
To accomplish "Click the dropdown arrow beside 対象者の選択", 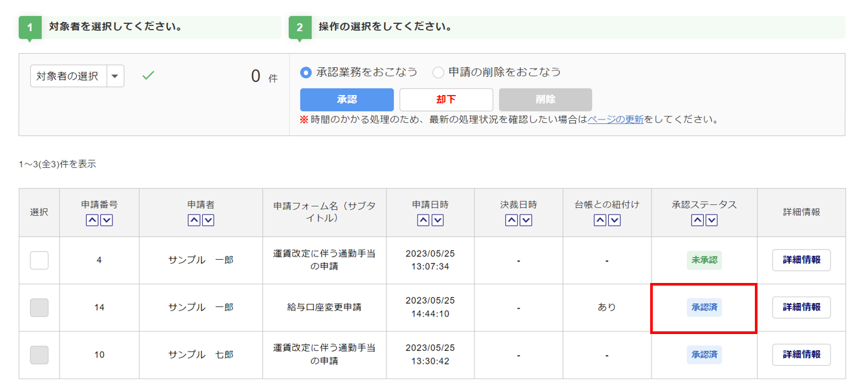I will [x=115, y=76].
